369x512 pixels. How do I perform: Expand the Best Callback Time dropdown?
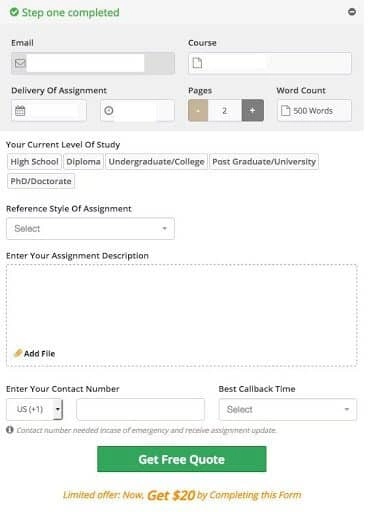coord(288,409)
